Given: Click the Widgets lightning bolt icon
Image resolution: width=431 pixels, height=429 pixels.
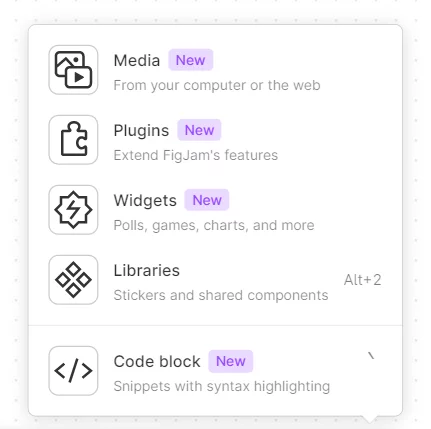Looking at the screenshot, I should [73, 210].
